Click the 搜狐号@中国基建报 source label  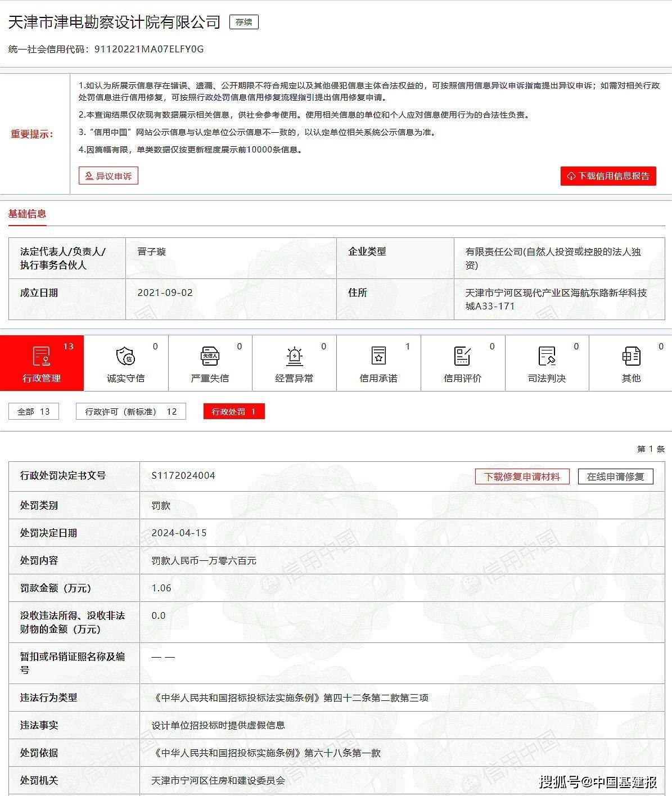point(598,781)
